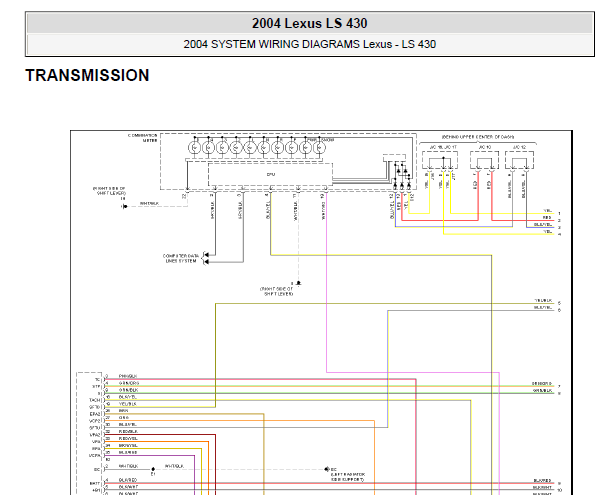
Task: Click the CPU block in the meter
Action: 270,175
